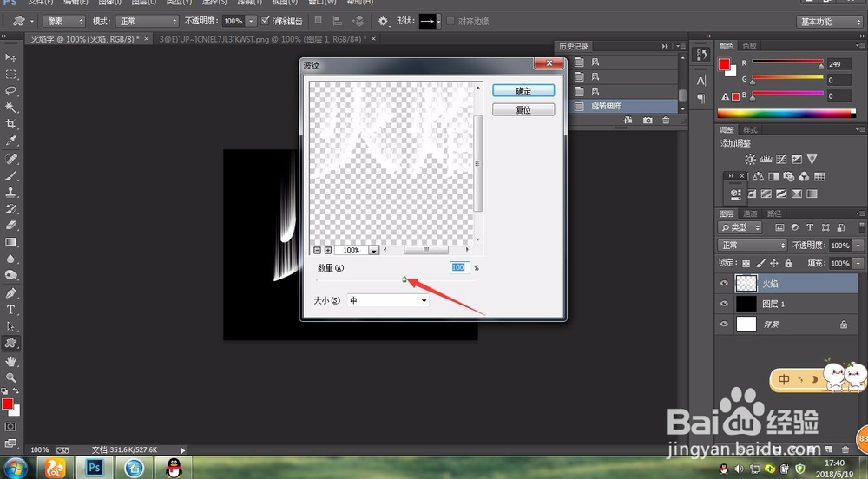
Task: Open the 模式 正常 dropdown in options bar
Action: (x=148, y=21)
